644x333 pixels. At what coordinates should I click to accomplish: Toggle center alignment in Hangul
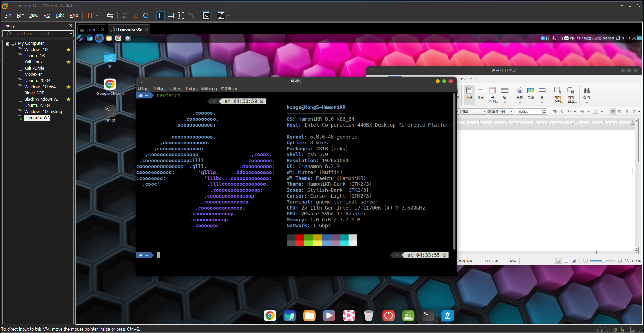627,111
